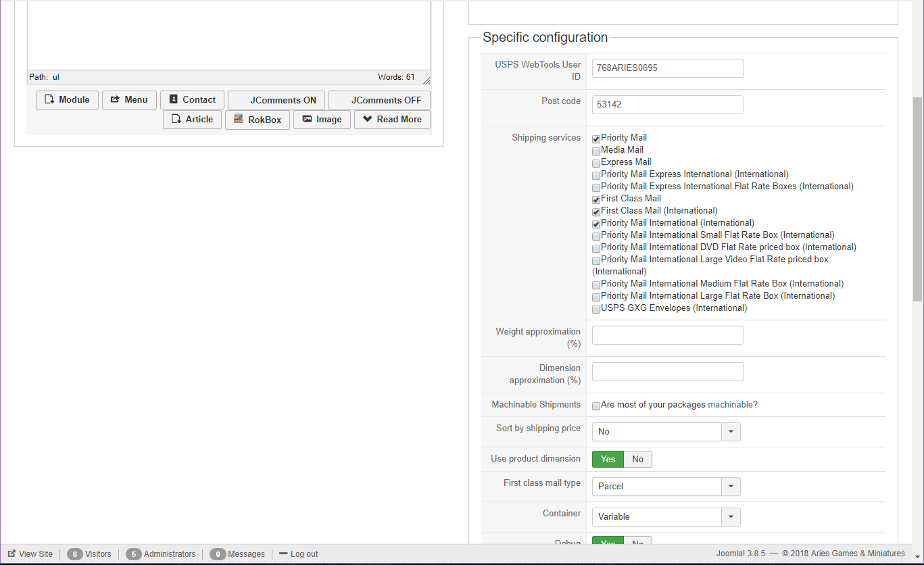Click the 'Specific configuration' heading
This screenshot has height=565, width=924.
click(545, 38)
